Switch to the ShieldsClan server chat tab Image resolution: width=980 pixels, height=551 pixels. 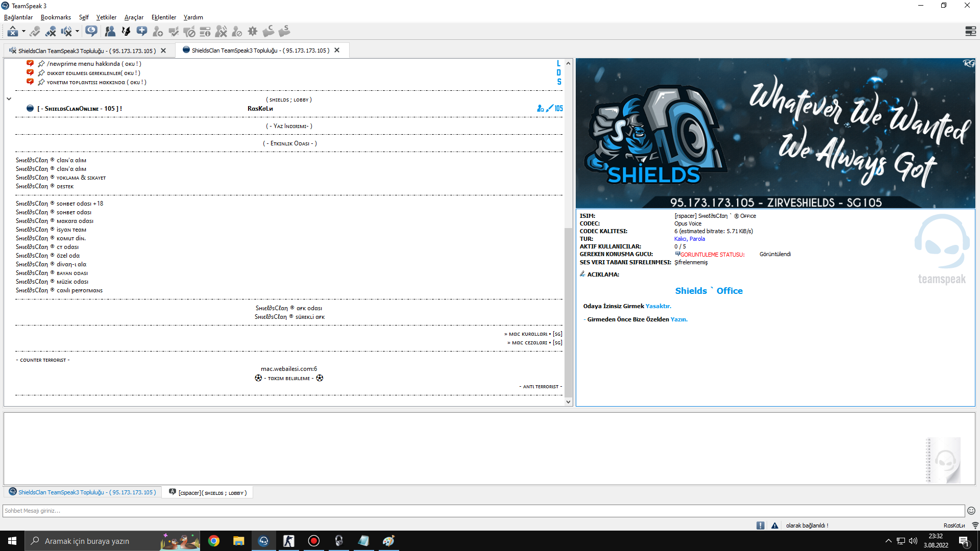click(x=83, y=492)
